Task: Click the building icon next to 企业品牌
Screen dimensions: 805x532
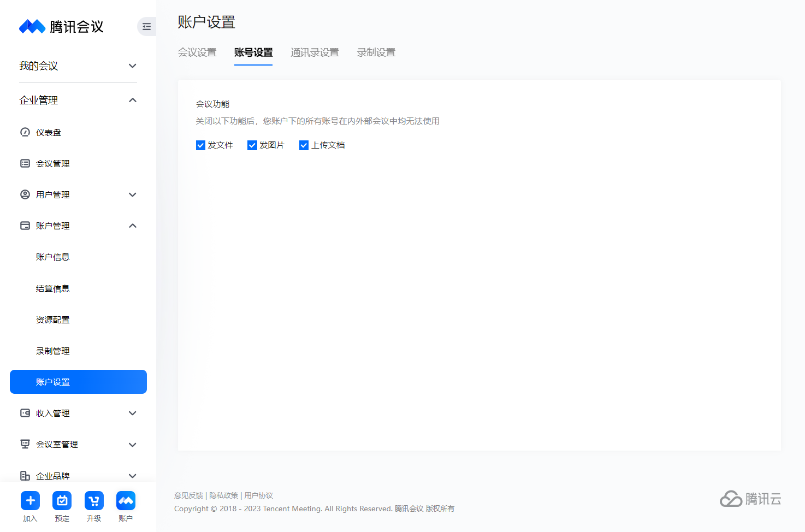Action: coord(25,476)
